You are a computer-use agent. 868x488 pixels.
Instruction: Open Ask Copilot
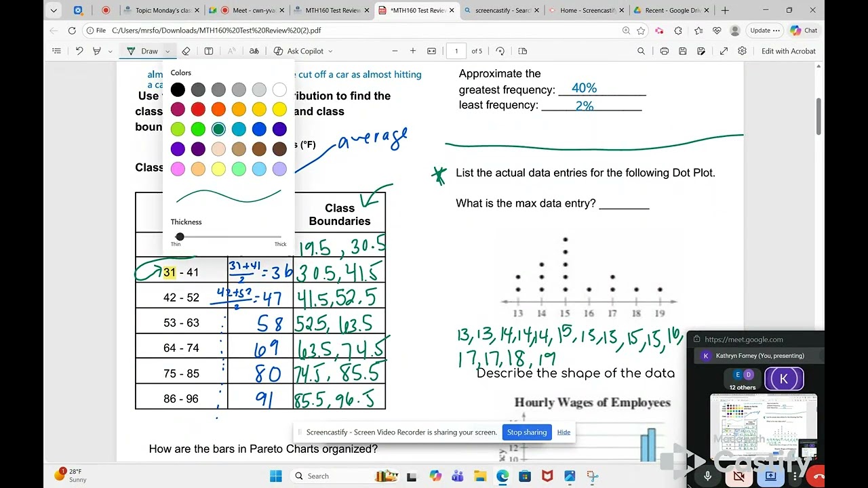coord(298,51)
